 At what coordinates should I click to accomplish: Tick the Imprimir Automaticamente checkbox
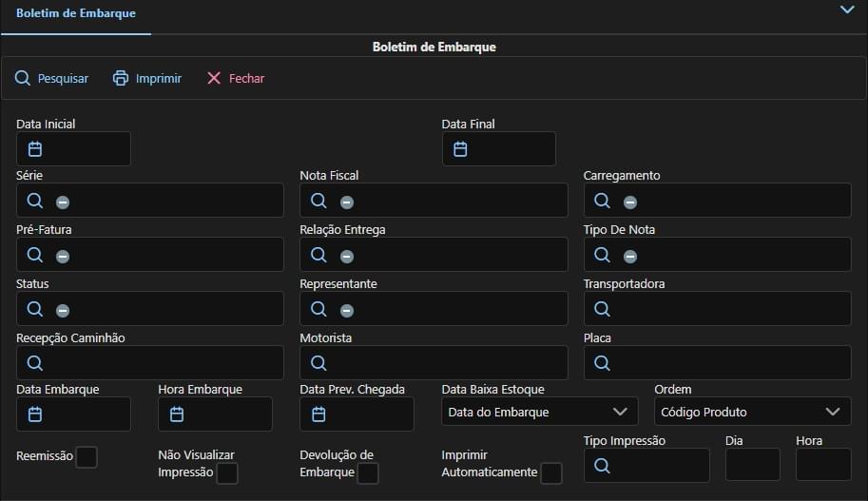point(551,473)
